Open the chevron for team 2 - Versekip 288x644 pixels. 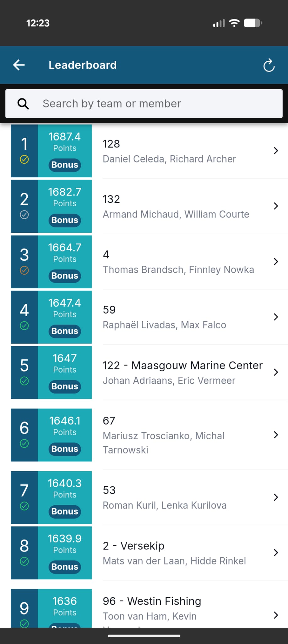pyautogui.click(x=276, y=552)
